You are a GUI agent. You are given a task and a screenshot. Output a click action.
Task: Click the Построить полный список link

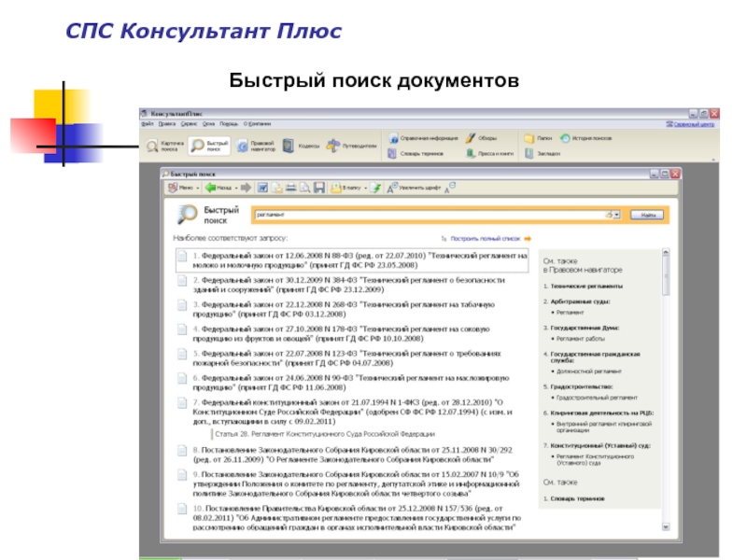[x=486, y=239]
